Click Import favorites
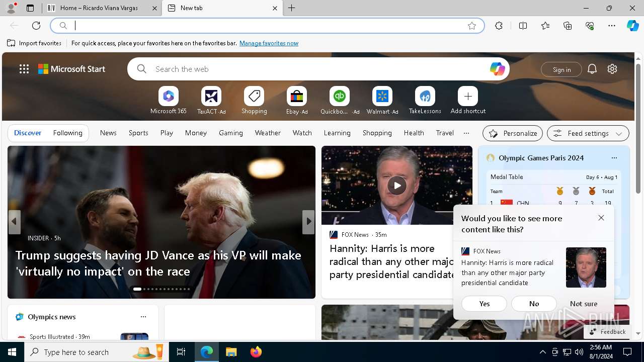Image resolution: width=644 pixels, height=362 pixels. click(x=34, y=43)
